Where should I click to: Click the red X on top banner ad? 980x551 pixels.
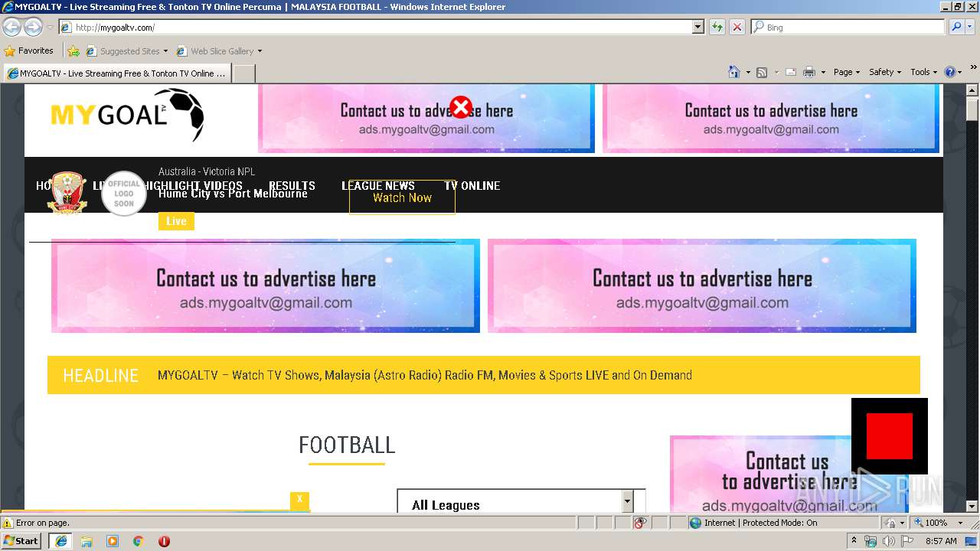[x=461, y=108]
